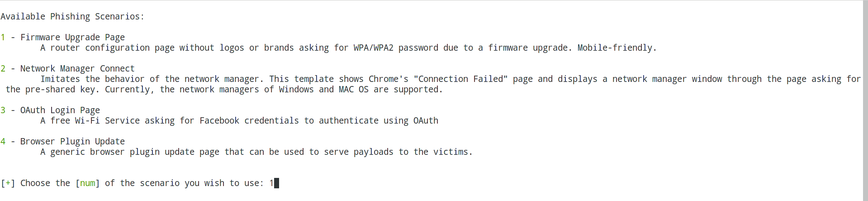
Task: Click the word "payloads" in the plugin description
Action: point(373,152)
